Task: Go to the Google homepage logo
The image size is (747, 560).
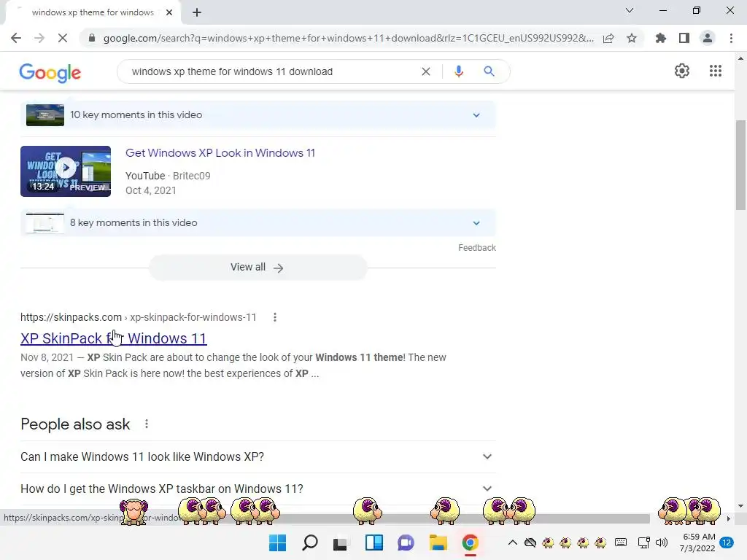Action: [x=50, y=72]
